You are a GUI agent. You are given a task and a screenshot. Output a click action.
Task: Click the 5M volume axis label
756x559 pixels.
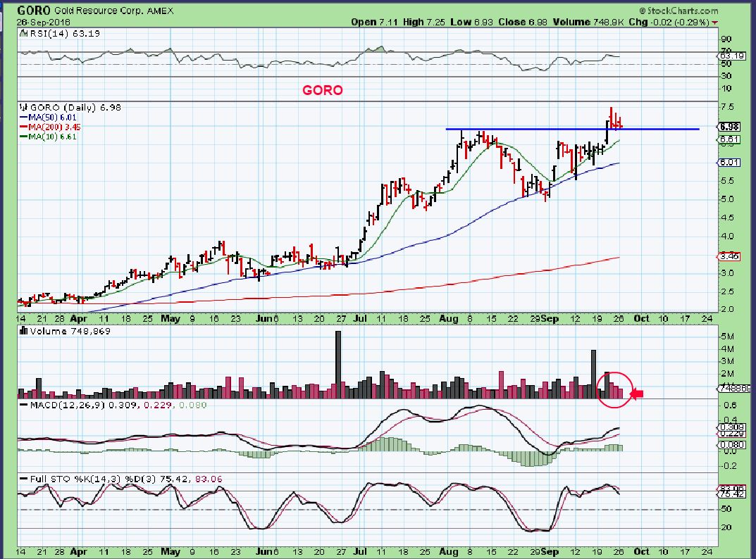[727, 336]
